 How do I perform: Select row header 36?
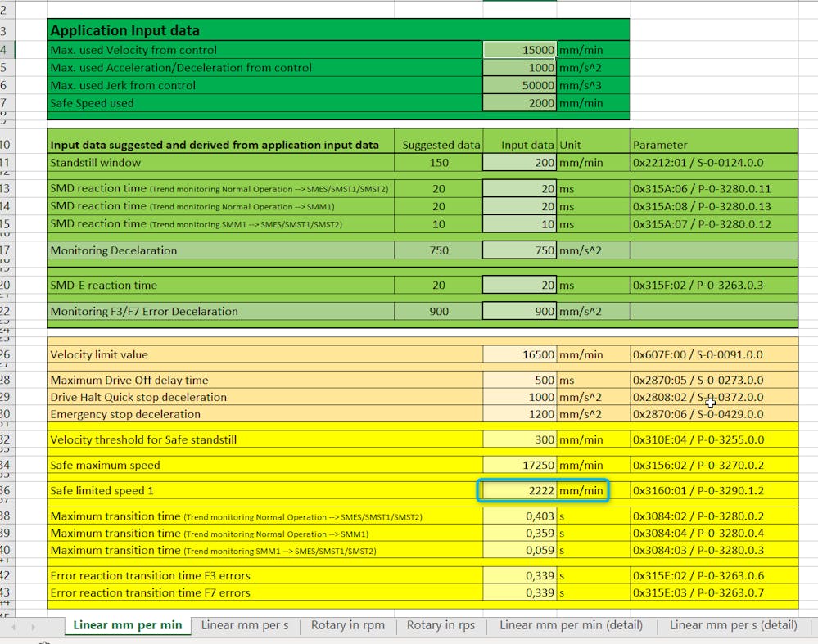(7, 491)
